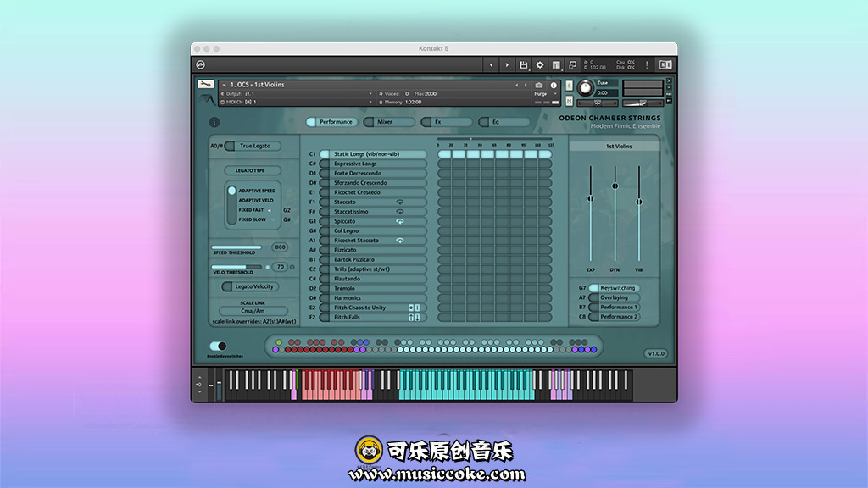Adjust VIB vertical slider
Viewport: 868px width, 488px height.
639,213
